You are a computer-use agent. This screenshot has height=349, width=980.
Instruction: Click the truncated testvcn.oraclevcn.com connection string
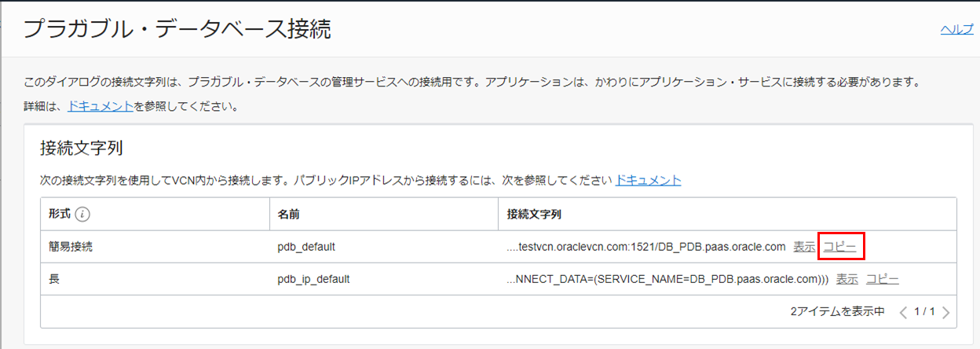645,247
